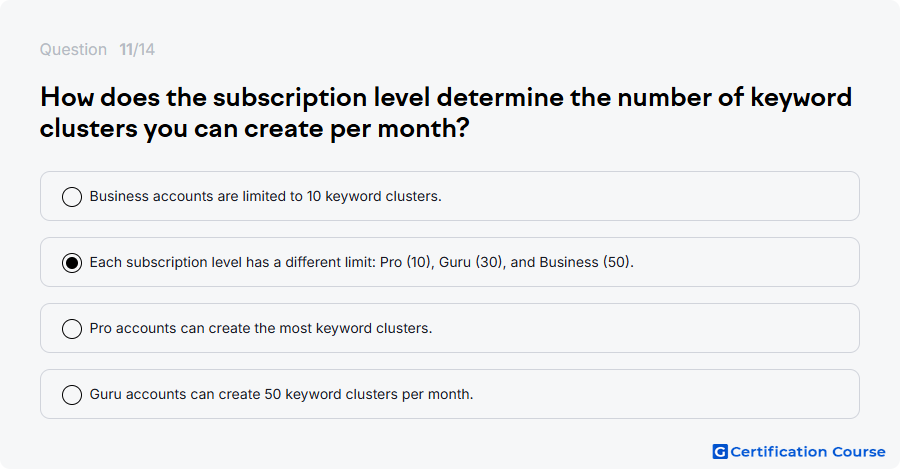Click the answer text 'Business accounts are limited to 10 keyword clusters.'
The width and height of the screenshot is (900, 469).
click(x=265, y=196)
